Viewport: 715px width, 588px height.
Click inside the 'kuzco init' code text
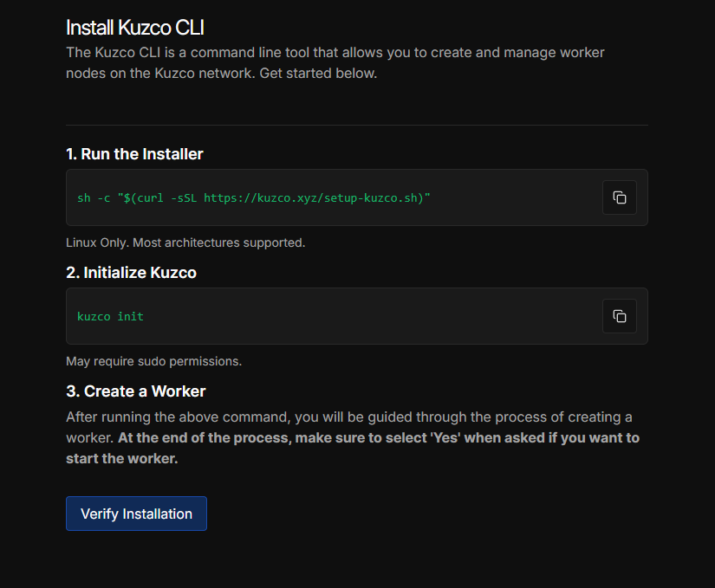(x=110, y=317)
